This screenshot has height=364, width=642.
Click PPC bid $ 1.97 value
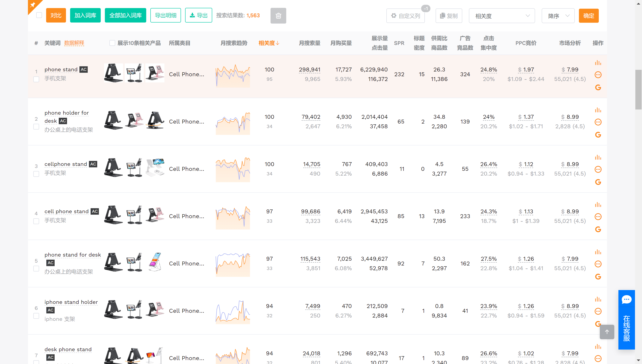[526, 69]
